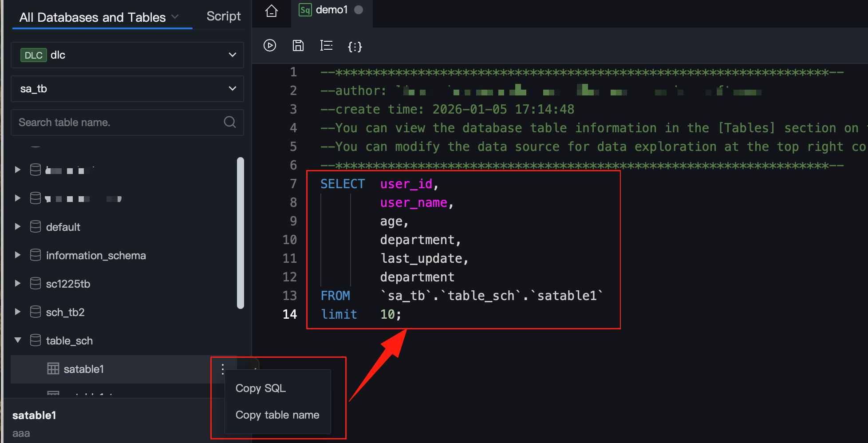Click the save script icon

[x=298, y=46]
